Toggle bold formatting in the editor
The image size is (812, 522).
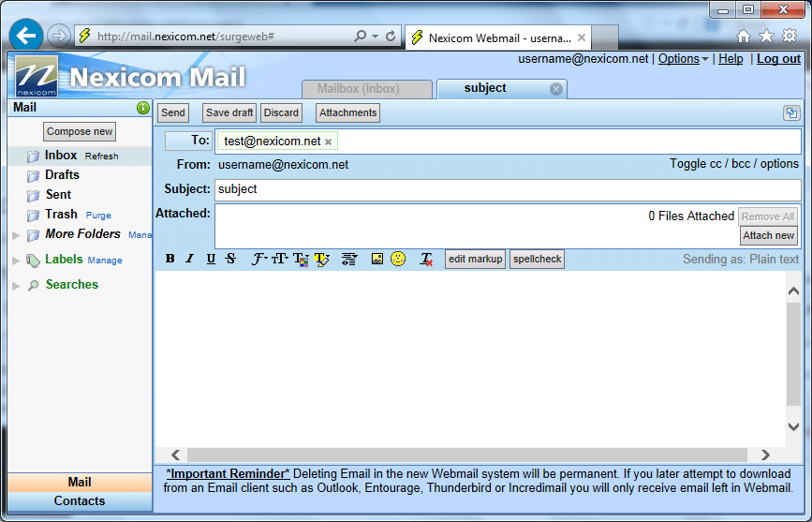coord(170,259)
